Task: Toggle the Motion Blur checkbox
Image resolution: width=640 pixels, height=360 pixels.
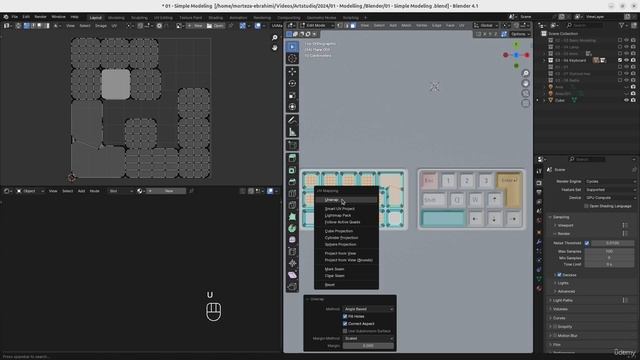Action: pyautogui.click(x=555, y=336)
